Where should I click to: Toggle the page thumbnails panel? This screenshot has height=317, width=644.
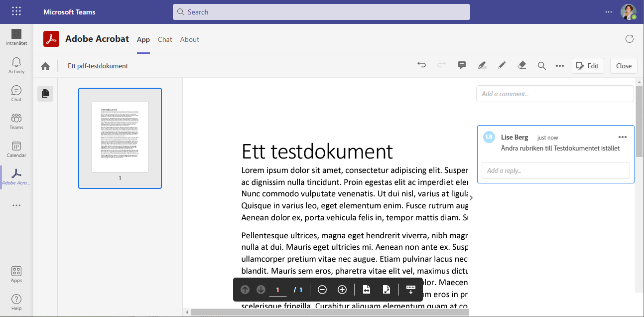click(x=45, y=93)
